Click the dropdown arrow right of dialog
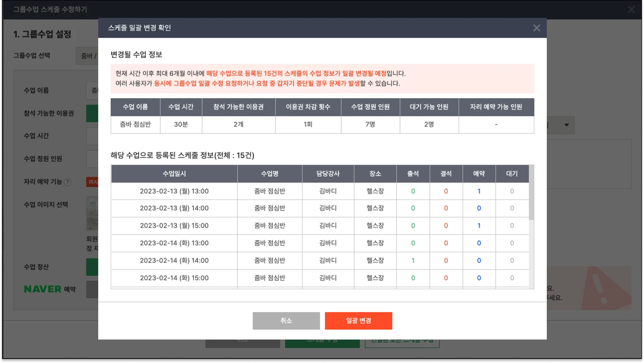 566,125
